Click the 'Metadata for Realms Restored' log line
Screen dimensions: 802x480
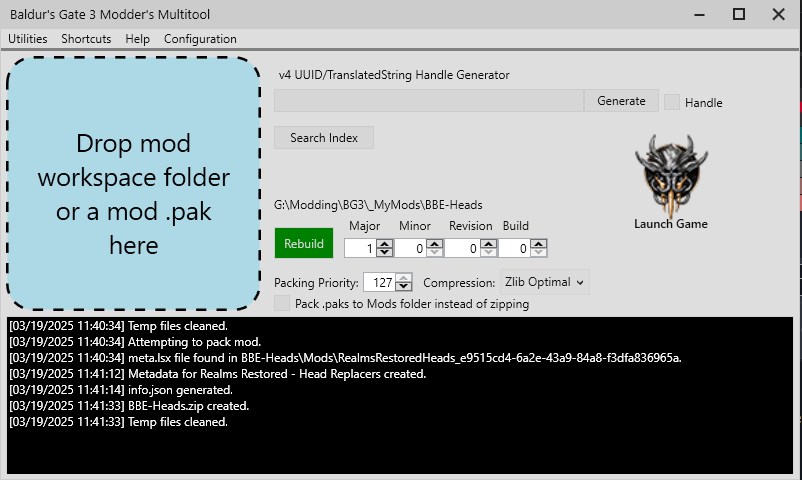(217, 374)
